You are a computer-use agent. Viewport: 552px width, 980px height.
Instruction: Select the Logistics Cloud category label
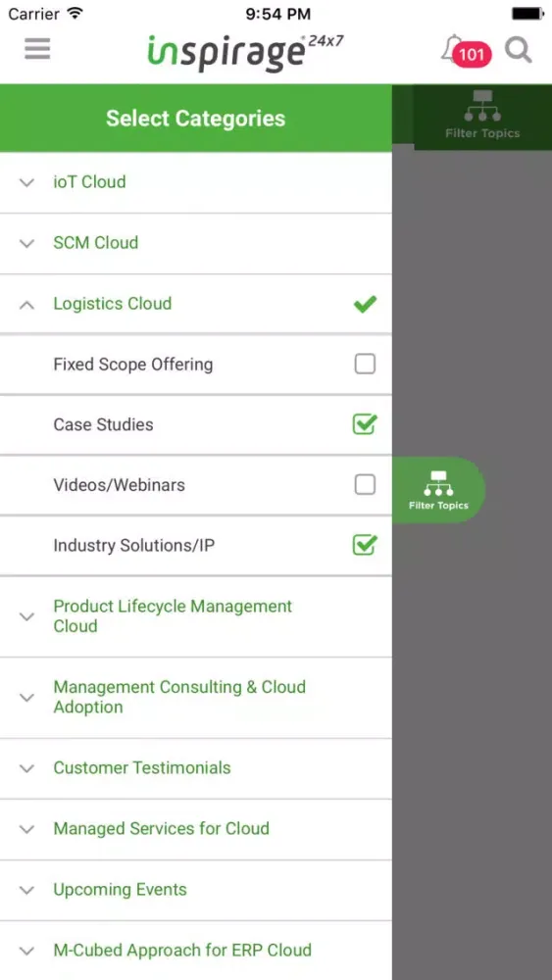(113, 304)
